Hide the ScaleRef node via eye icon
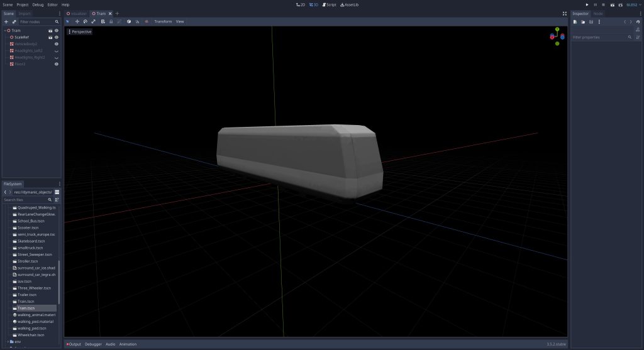 click(56, 37)
